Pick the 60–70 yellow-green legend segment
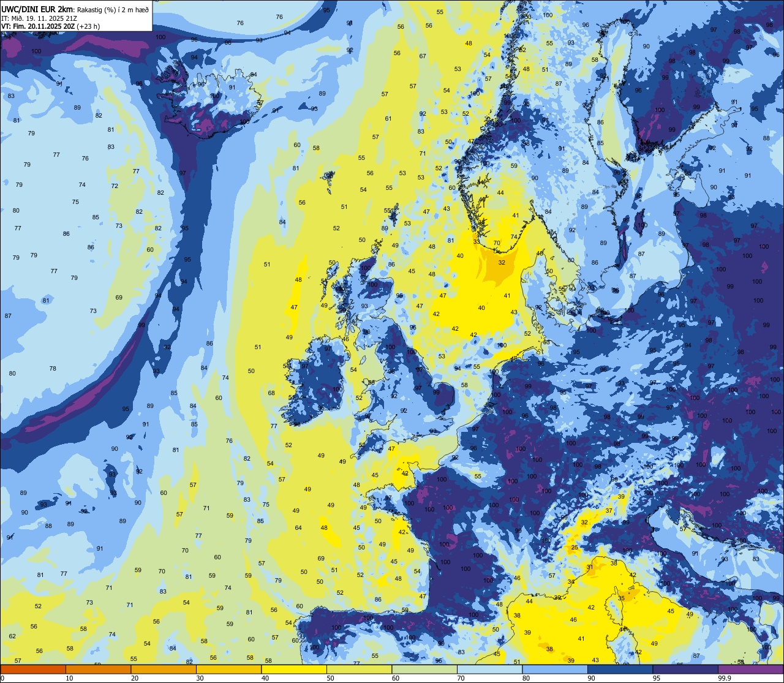The height and width of the screenshot is (683, 784). click(424, 669)
